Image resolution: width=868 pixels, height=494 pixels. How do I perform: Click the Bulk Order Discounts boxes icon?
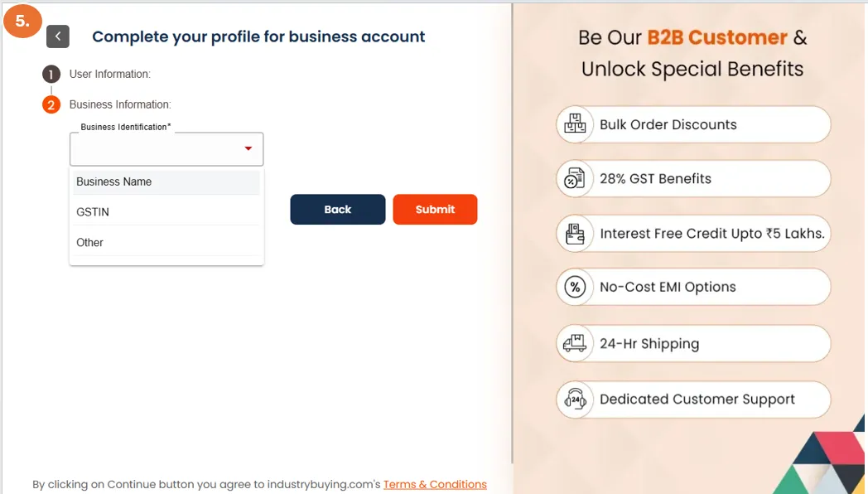coord(575,125)
